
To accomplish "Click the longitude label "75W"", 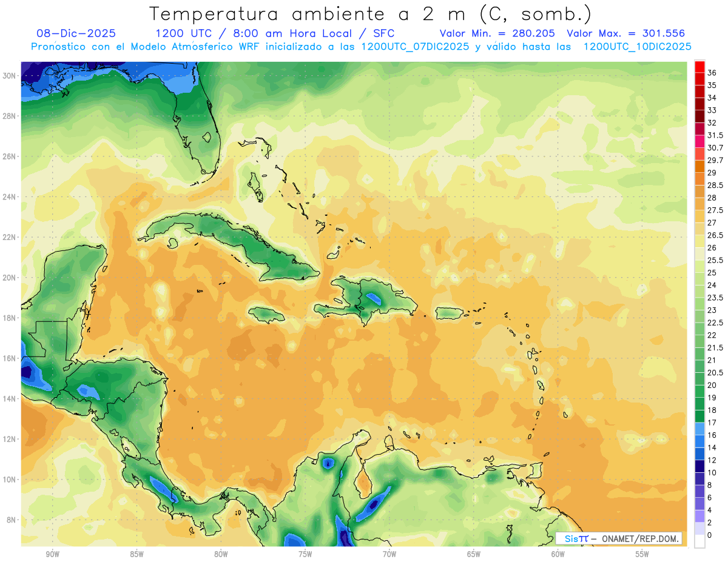I will 305,554.
